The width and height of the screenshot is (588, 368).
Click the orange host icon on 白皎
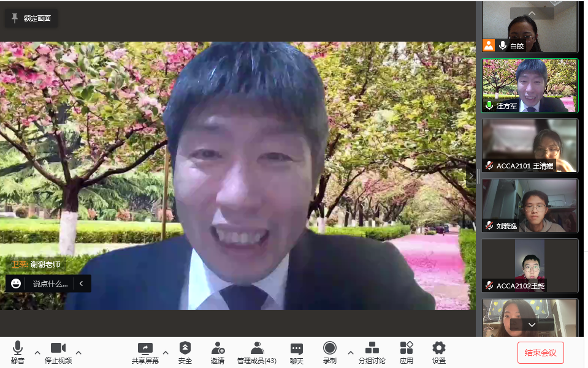(489, 45)
